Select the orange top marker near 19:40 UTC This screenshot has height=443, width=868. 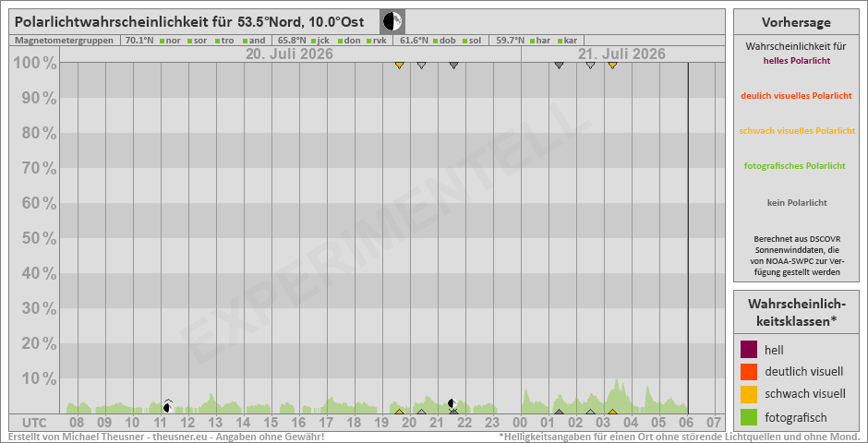click(x=399, y=65)
